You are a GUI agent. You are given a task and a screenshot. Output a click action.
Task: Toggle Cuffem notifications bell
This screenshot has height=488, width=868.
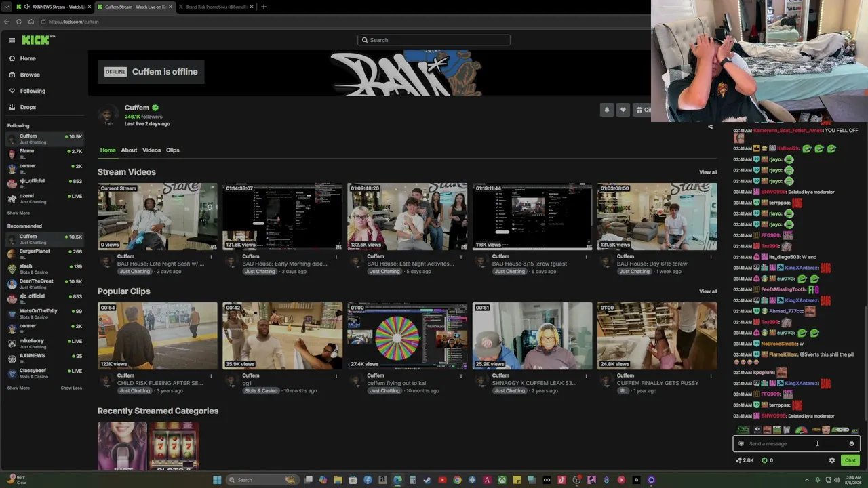pyautogui.click(x=607, y=110)
